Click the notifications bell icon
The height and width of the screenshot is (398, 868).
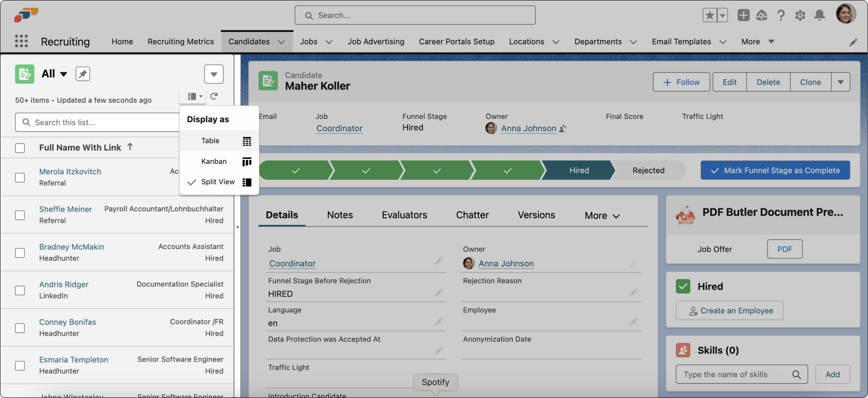[x=819, y=16]
